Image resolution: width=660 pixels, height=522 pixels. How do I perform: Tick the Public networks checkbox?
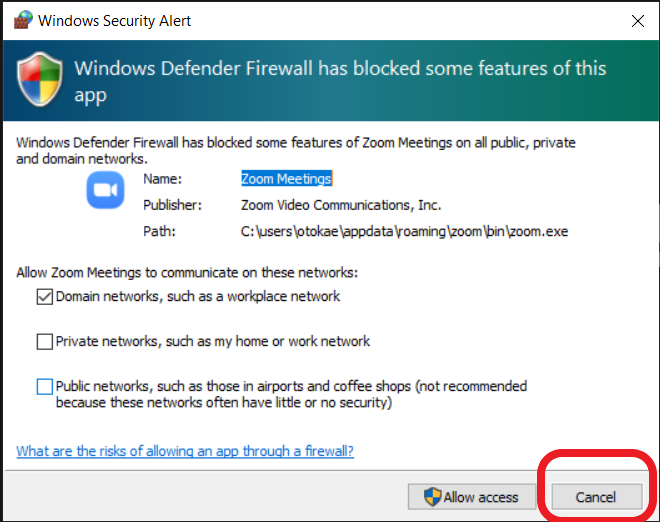[x=45, y=386]
